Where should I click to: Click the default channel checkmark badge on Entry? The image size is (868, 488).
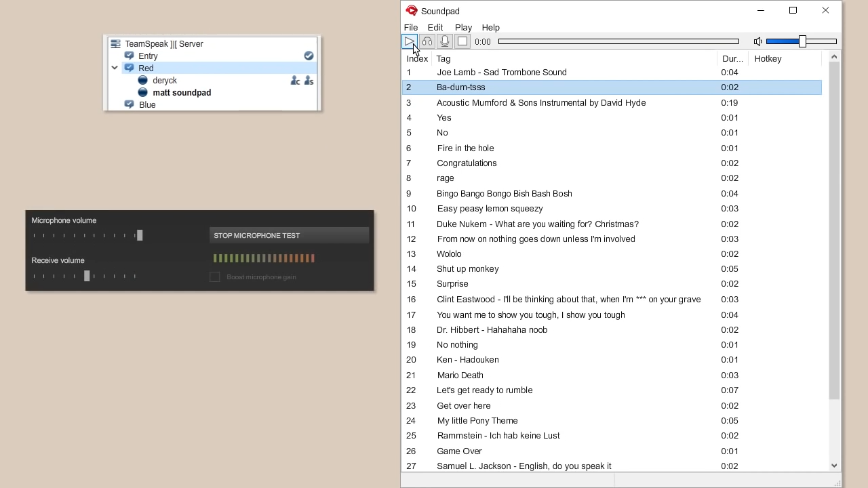[309, 56]
